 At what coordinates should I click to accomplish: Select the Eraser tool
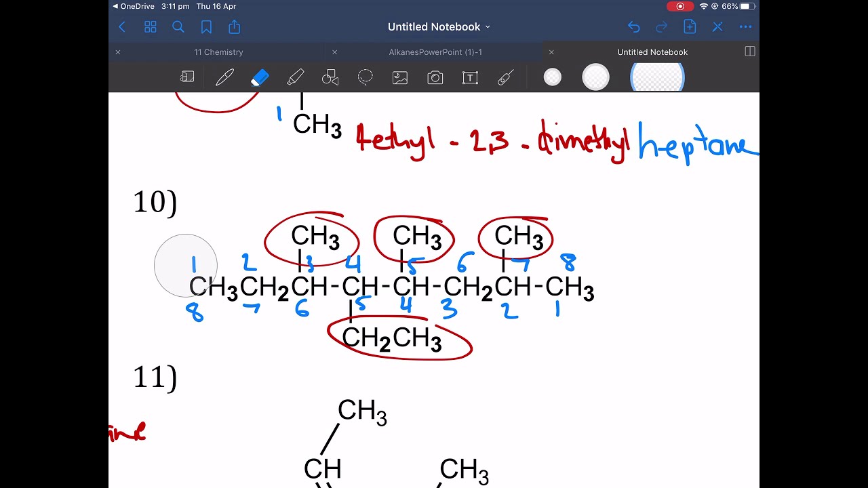260,77
